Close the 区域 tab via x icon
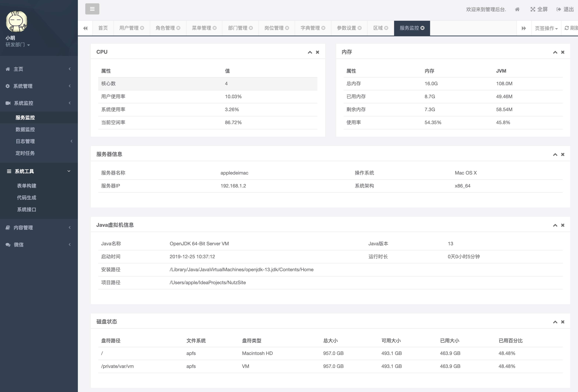 (x=386, y=28)
